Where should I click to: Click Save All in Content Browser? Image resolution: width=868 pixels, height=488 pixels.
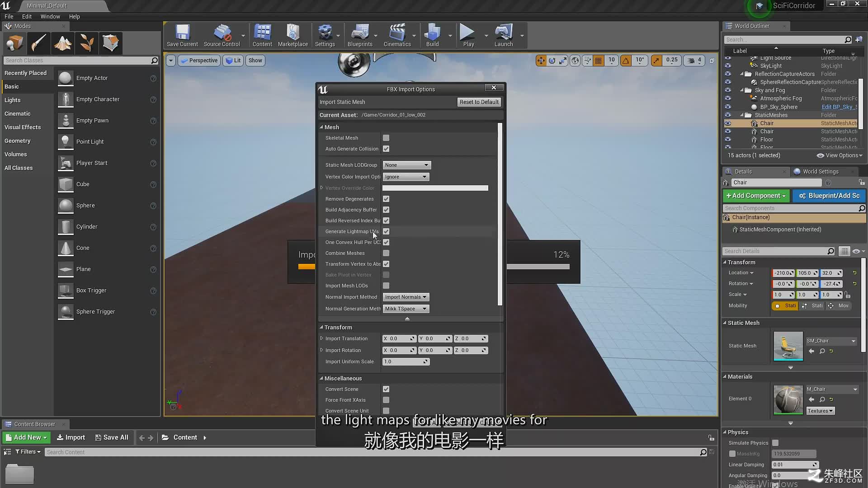[x=112, y=437]
